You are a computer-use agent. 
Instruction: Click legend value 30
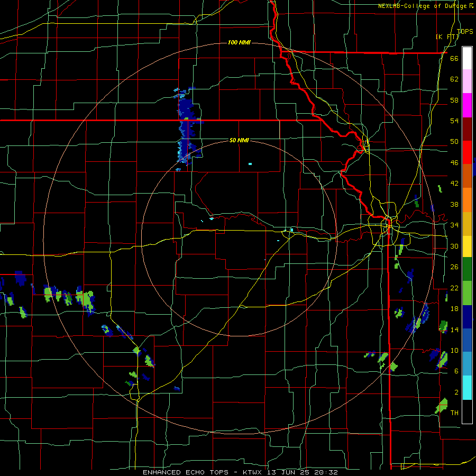(454, 246)
